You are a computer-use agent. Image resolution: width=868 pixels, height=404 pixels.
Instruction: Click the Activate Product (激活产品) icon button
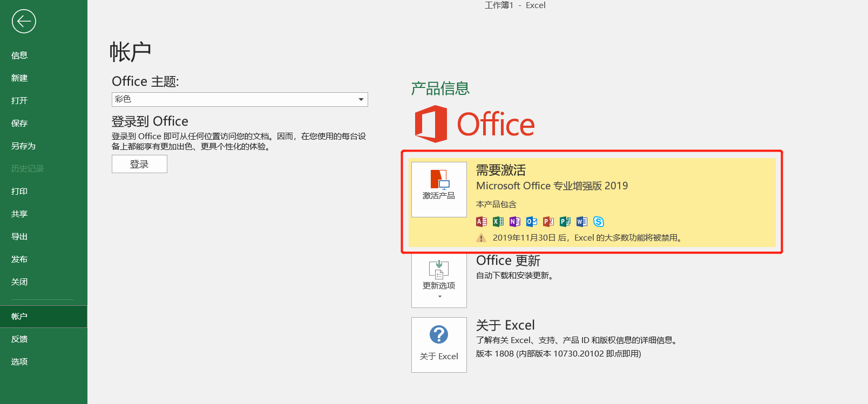pyautogui.click(x=439, y=189)
